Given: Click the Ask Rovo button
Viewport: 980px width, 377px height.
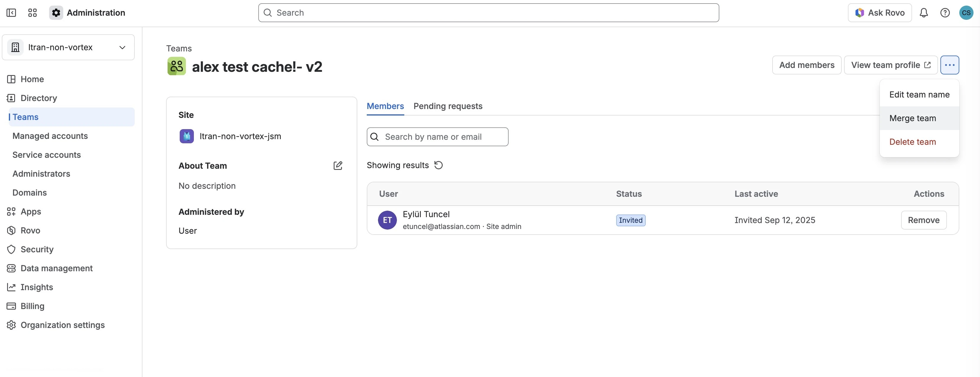Looking at the screenshot, I should [880, 12].
